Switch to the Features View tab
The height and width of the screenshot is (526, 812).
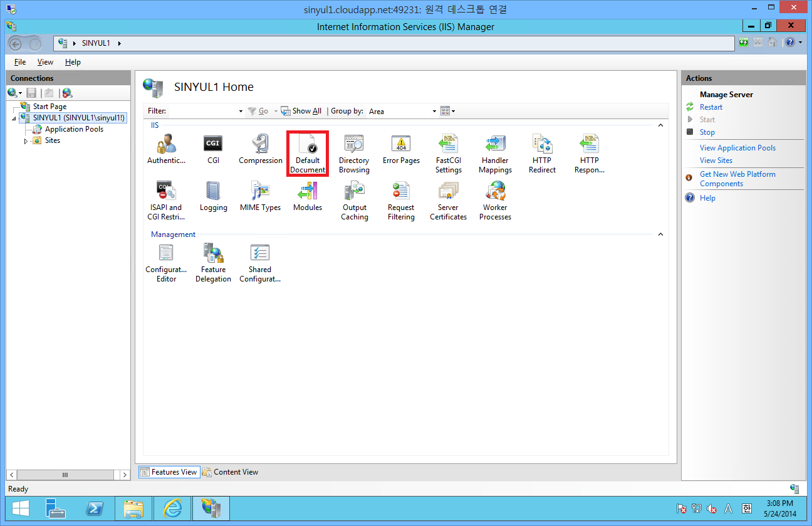169,472
